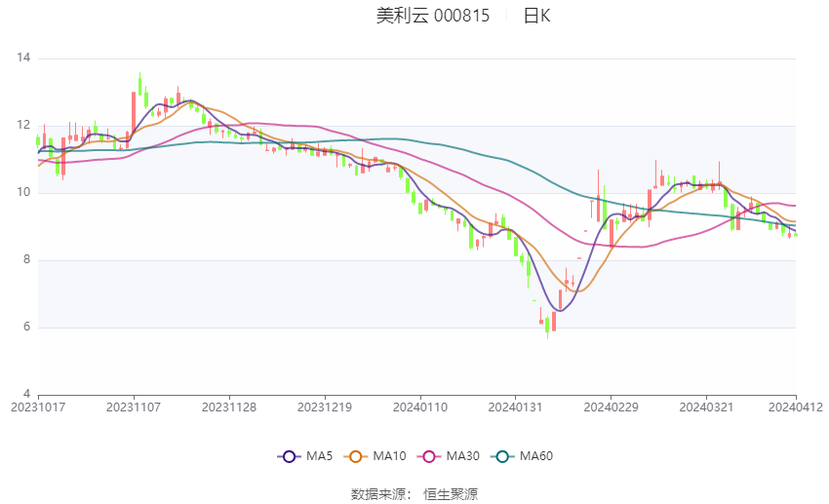The width and height of the screenshot is (829, 504).
Task: Click x-axis date label 20240131
Action: [x=515, y=407]
